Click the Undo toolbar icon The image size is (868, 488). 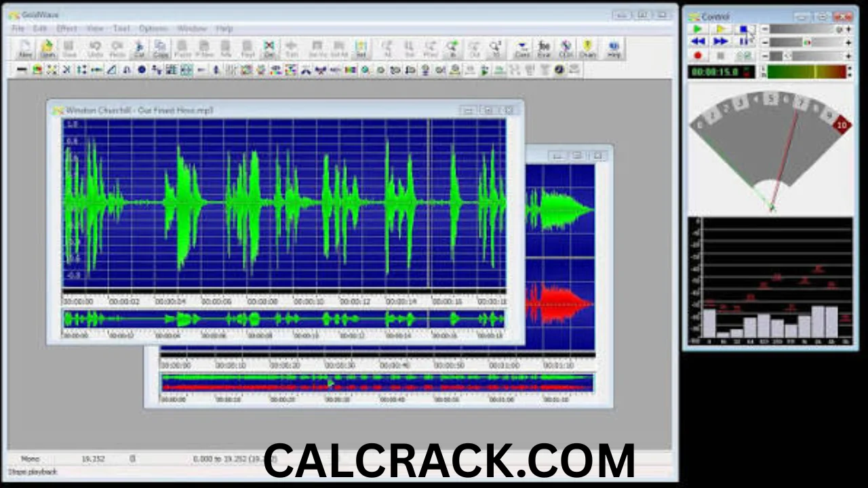(x=96, y=49)
